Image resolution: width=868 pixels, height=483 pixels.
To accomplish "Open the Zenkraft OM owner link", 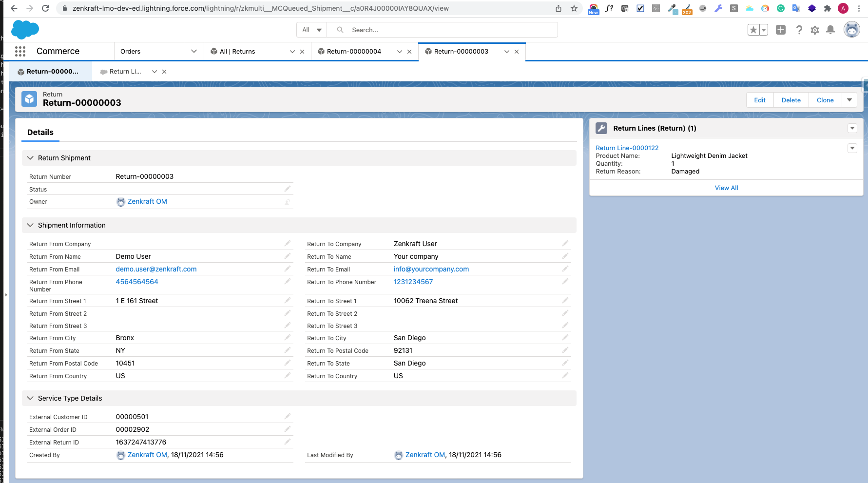I will [x=147, y=201].
